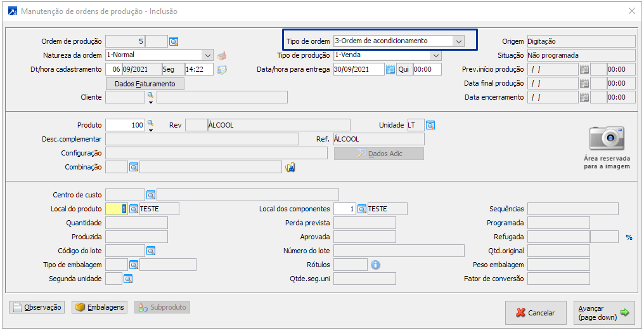Click the Cancelar button
Screen dimensions: 644x330
[536, 312]
